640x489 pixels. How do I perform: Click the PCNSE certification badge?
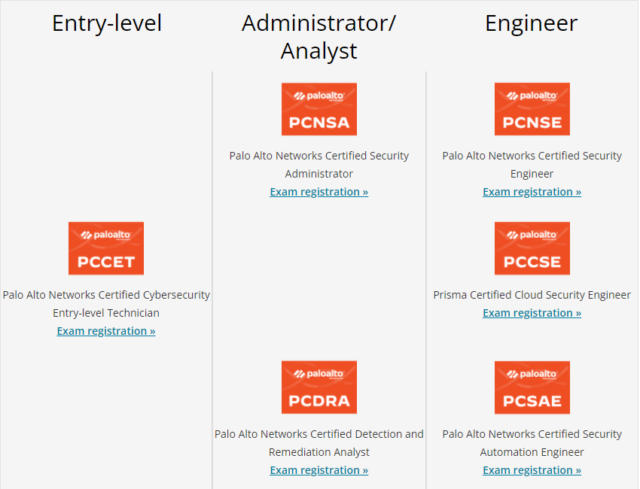pos(532,109)
